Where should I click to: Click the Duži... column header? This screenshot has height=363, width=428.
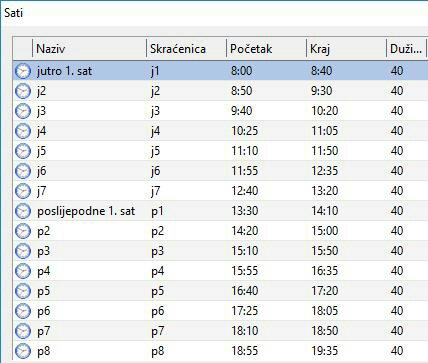click(407, 49)
